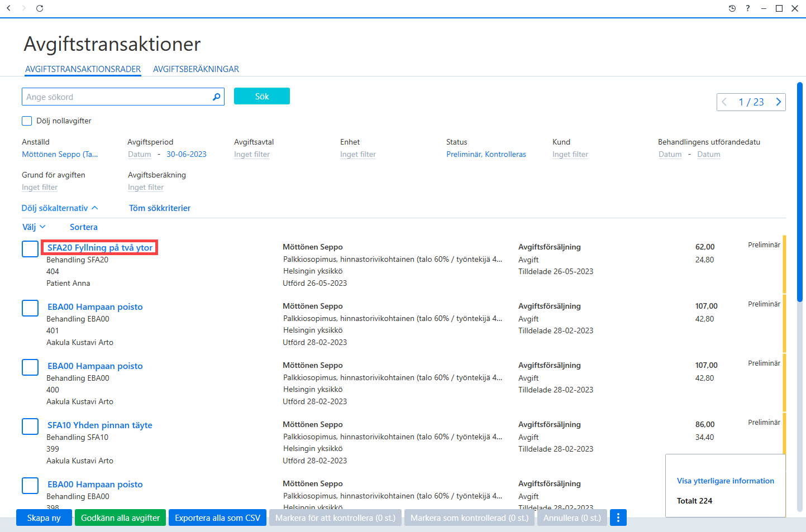The height and width of the screenshot is (532, 806).
Task: Switch to AVGIFTSBERÄKNINGAR tab
Action: click(196, 69)
